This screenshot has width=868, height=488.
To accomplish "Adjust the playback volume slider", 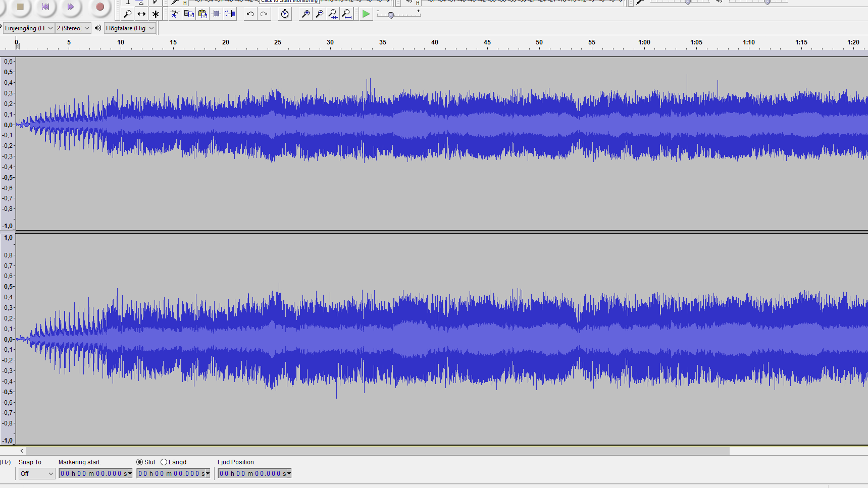I will [767, 2].
